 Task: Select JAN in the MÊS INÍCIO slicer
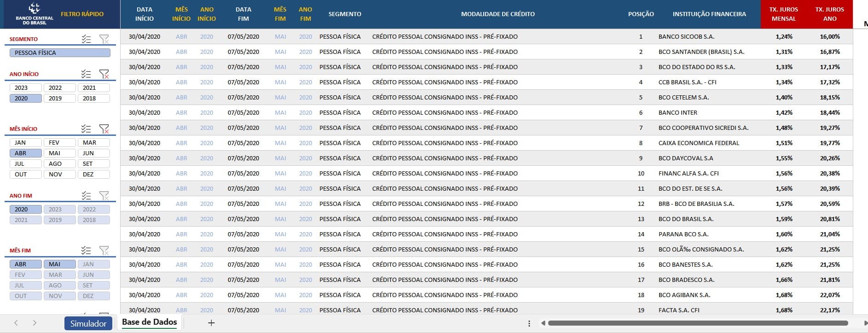[26, 142]
